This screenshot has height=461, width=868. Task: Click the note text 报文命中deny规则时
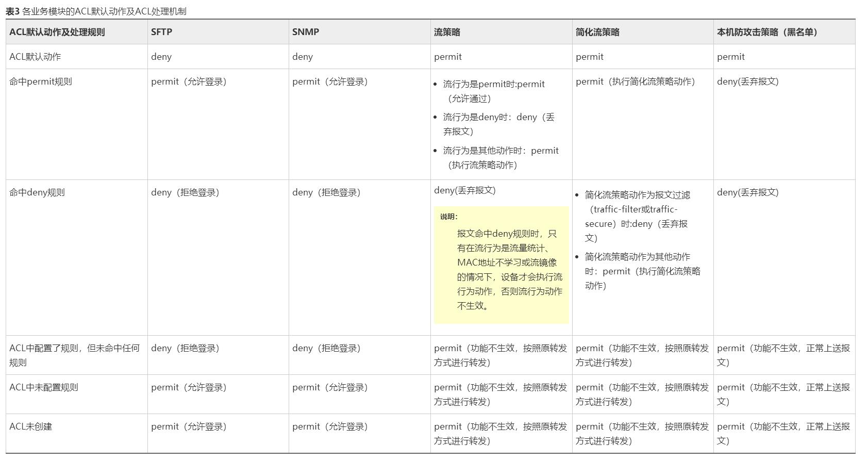(510, 270)
